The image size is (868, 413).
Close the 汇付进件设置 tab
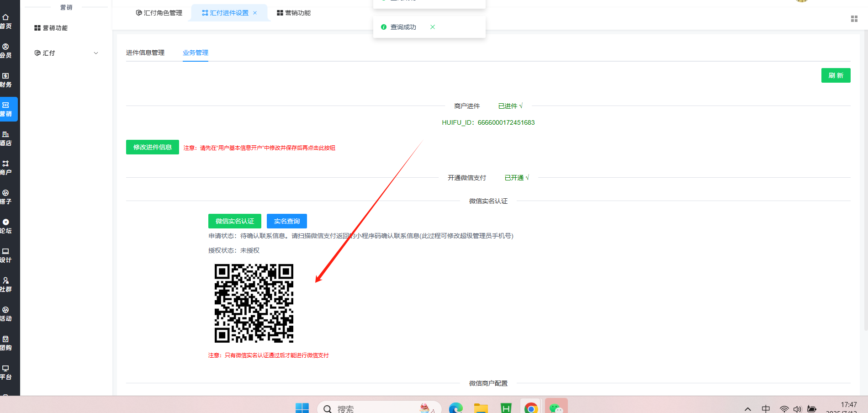[x=255, y=13]
